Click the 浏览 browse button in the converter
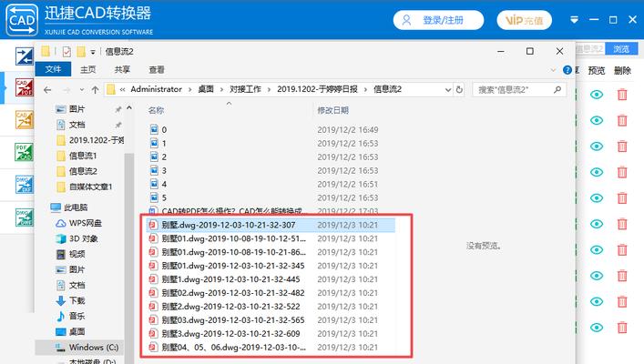The height and width of the screenshot is (364, 644). pyautogui.click(x=621, y=49)
